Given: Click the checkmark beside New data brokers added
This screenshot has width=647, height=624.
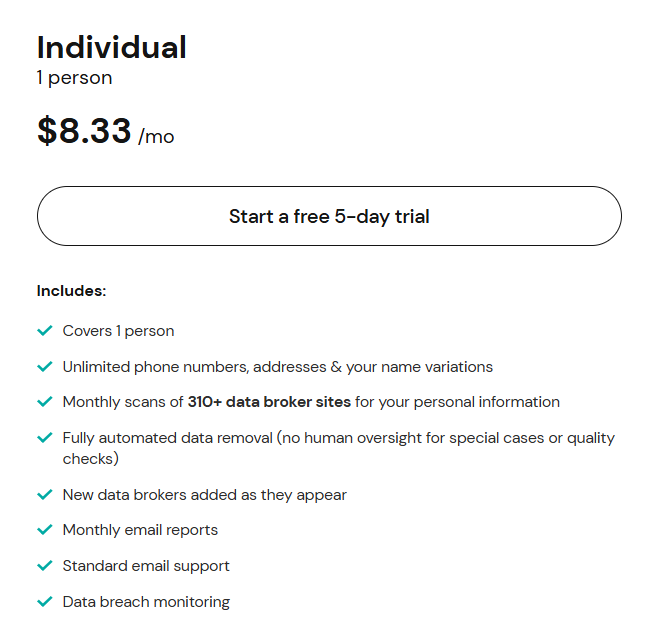Looking at the screenshot, I should point(44,495).
